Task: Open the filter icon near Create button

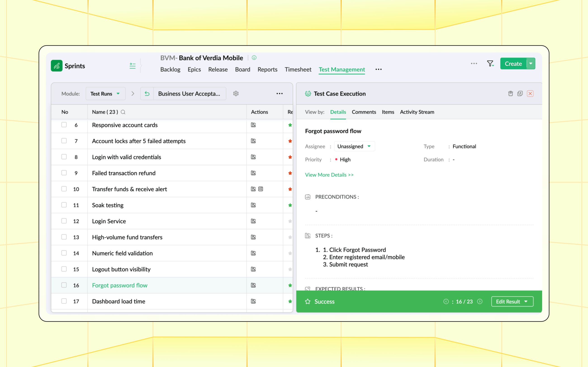Action: pos(490,64)
